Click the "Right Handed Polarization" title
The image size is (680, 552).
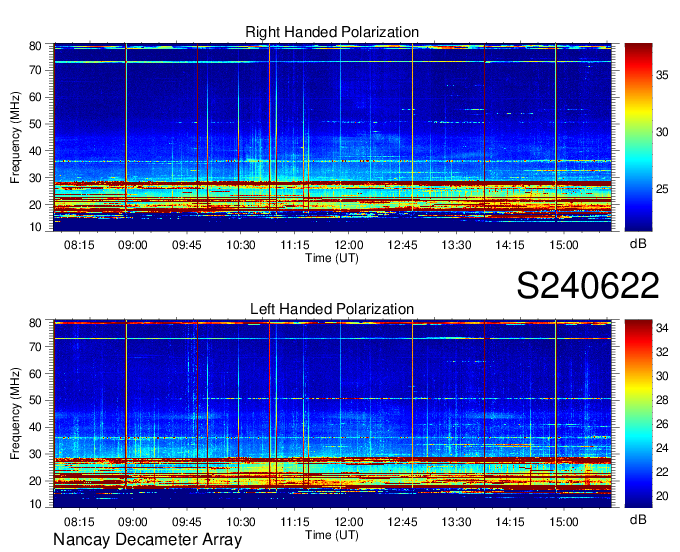point(332,32)
